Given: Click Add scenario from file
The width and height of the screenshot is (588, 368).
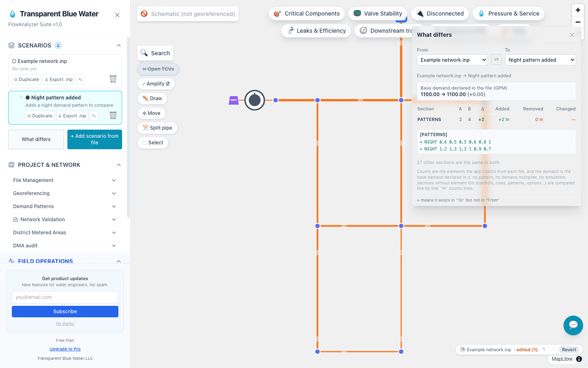Looking at the screenshot, I should pos(95,139).
